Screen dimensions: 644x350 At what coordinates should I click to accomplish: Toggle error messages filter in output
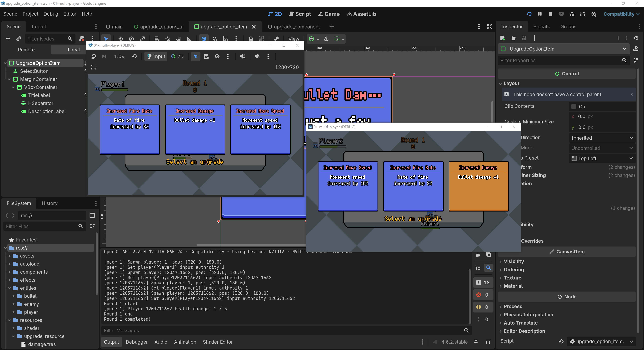click(483, 295)
